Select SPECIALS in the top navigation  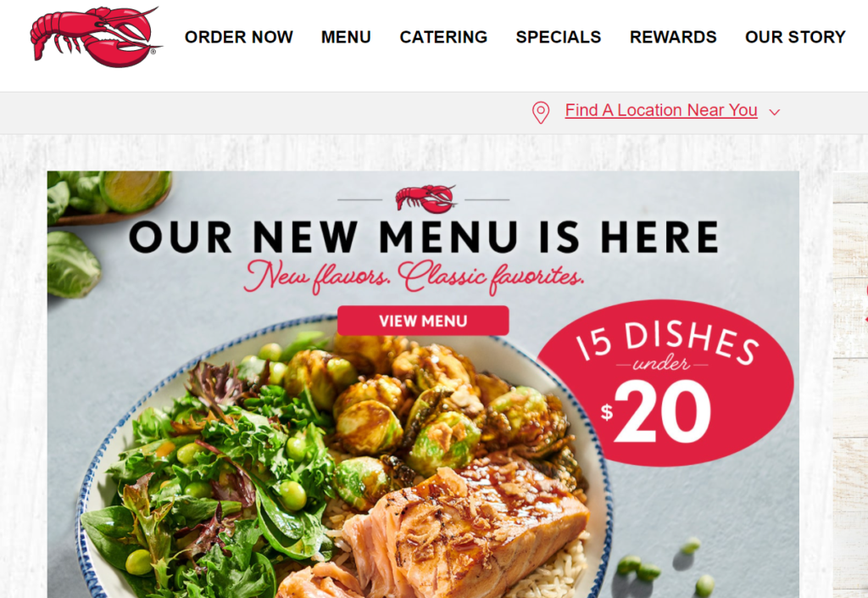(x=558, y=37)
